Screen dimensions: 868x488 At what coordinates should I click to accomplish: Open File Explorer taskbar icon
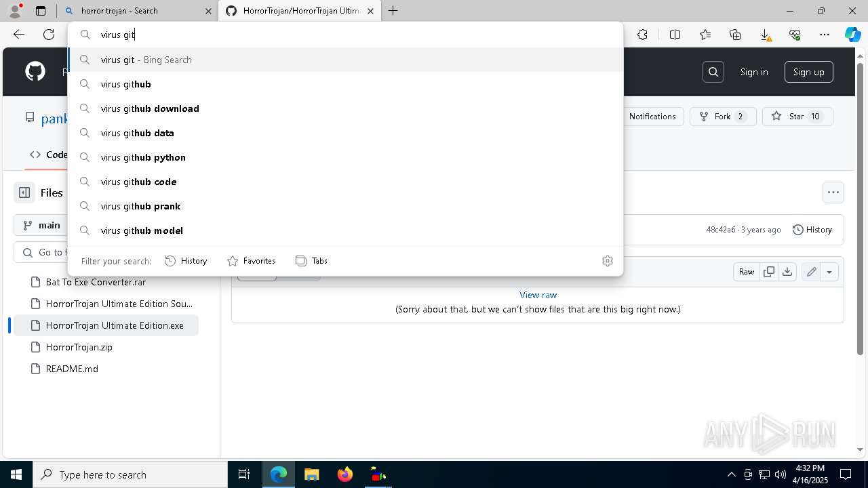click(x=311, y=474)
